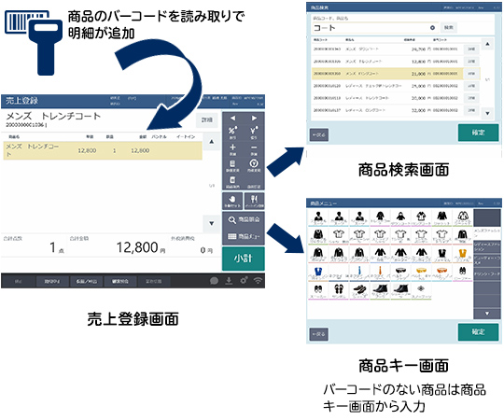Click the download icon in bottom bar

[229, 281]
